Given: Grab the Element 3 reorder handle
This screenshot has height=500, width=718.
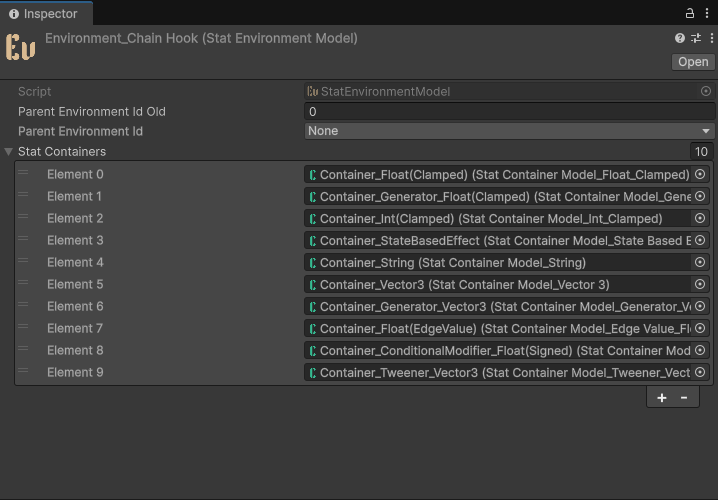Looking at the screenshot, I should 23,239.
